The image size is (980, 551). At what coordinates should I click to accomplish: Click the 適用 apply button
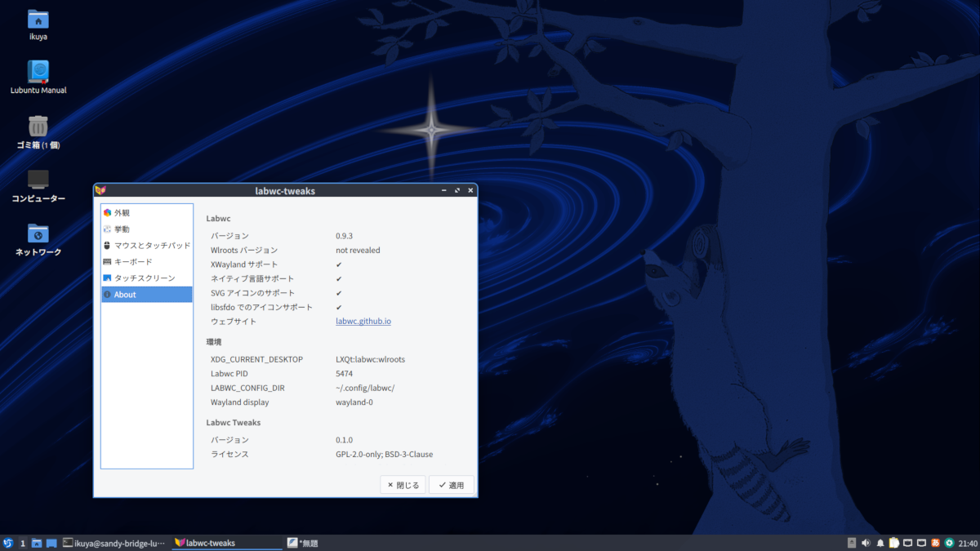click(x=451, y=485)
